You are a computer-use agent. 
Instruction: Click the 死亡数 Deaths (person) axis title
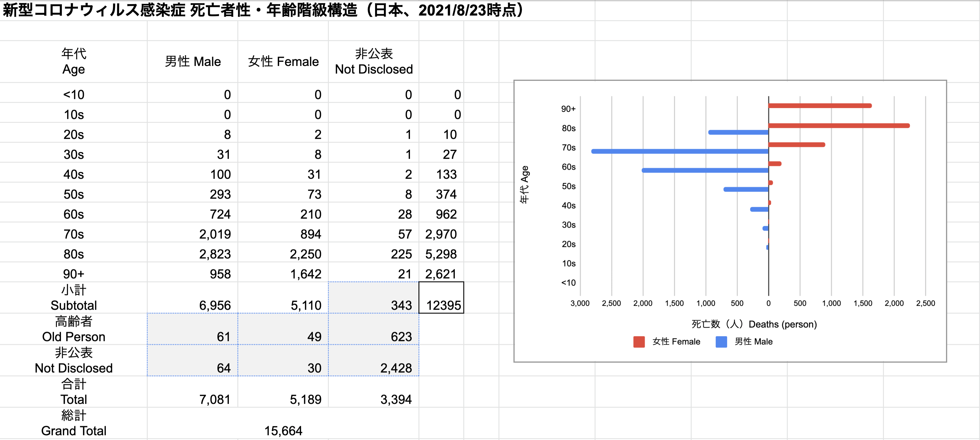point(754,324)
